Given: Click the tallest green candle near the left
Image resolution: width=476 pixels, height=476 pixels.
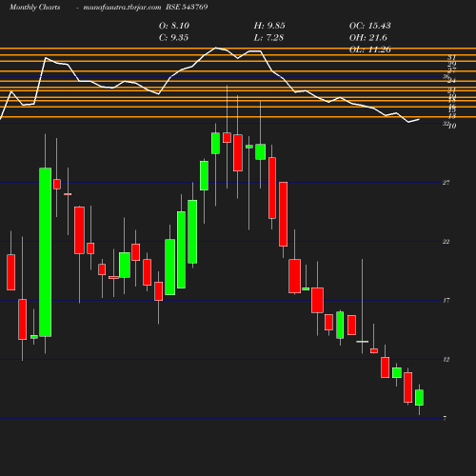Looking at the screenshot, I should (x=45, y=252).
